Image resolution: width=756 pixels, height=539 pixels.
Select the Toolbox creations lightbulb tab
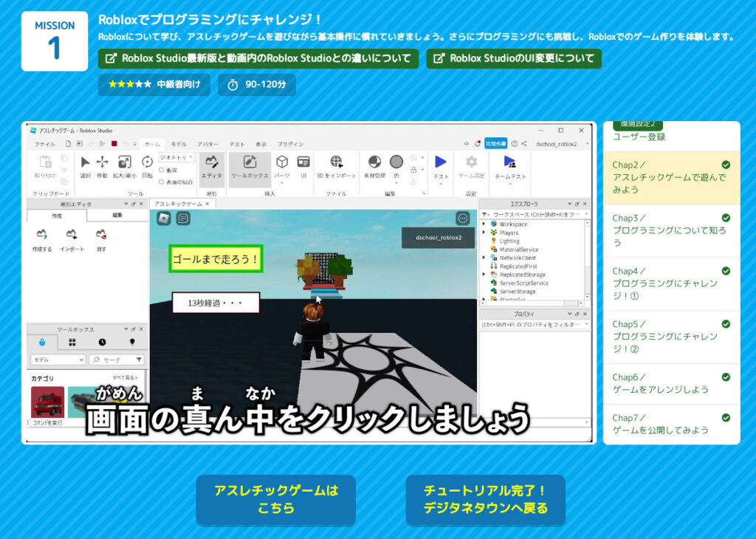click(x=132, y=343)
